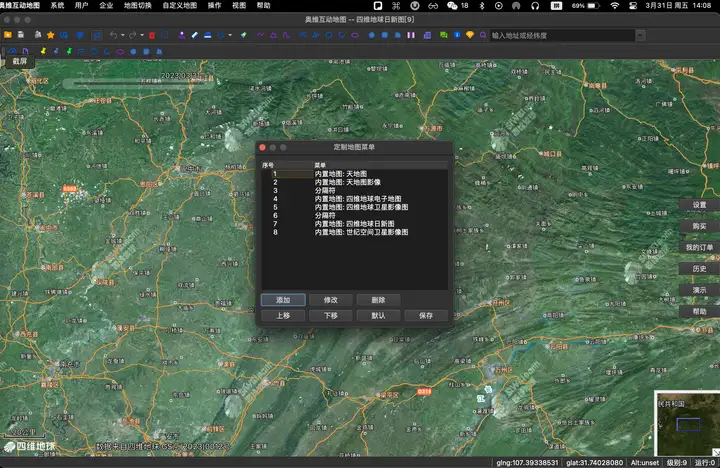Click the 添加 button in the dialog

(x=283, y=300)
